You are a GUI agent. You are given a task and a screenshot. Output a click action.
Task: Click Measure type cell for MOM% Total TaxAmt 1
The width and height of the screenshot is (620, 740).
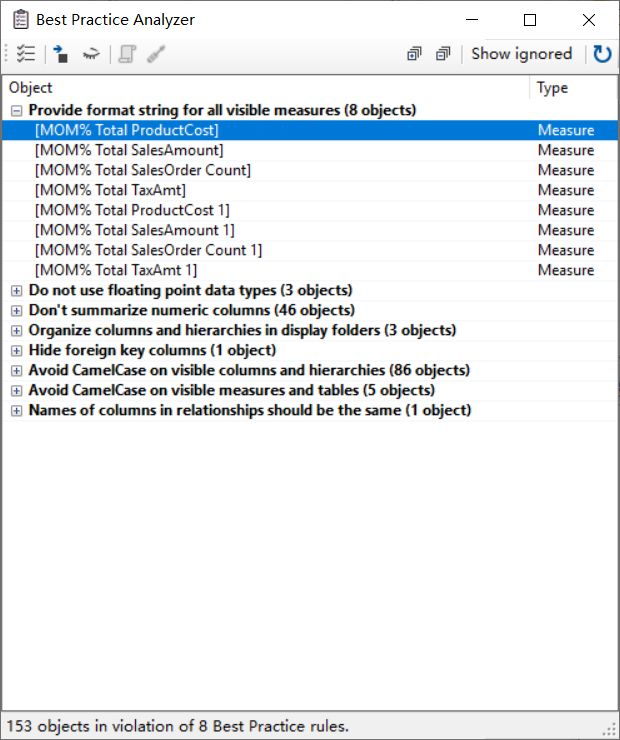pos(566,270)
